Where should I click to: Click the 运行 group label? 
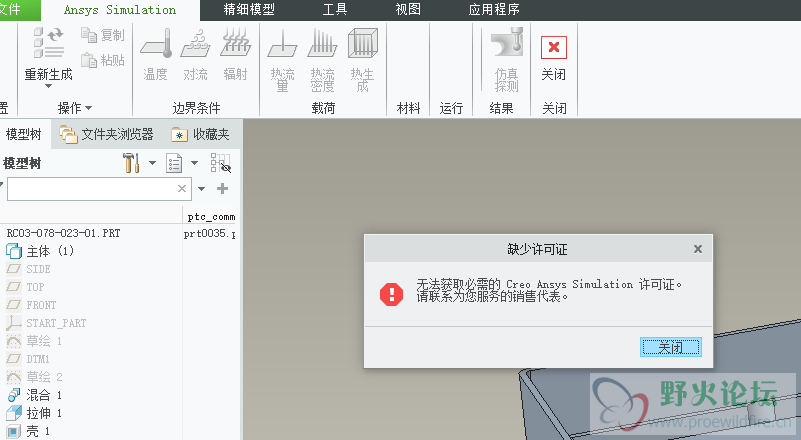pos(451,108)
